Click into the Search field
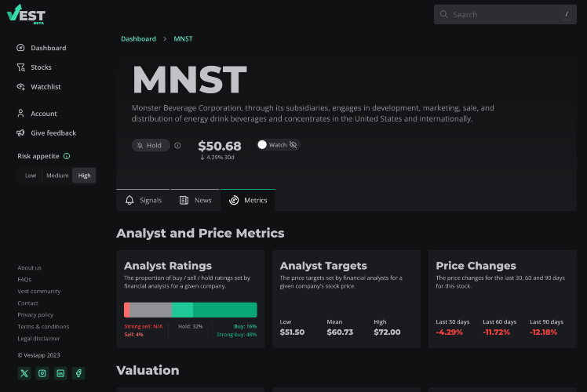The height and width of the screenshot is (392, 587). [505, 14]
